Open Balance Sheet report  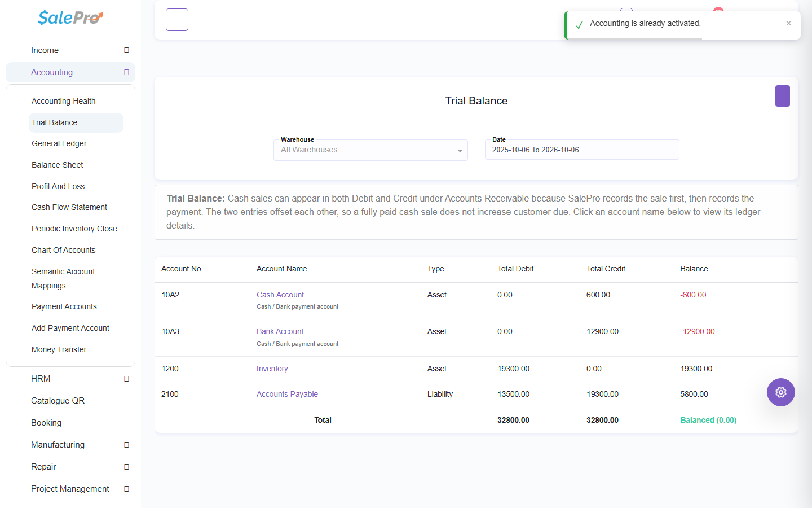pos(58,165)
